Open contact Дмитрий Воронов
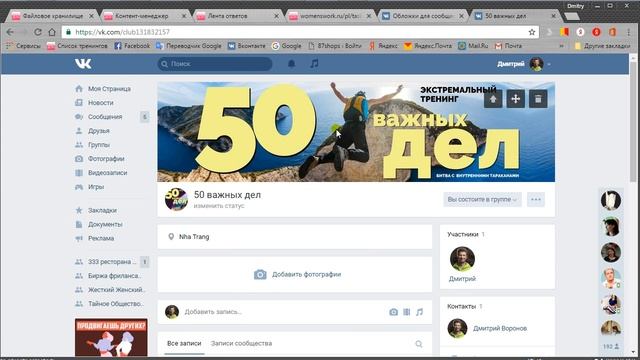The height and width of the screenshot is (360, 640). click(x=500, y=328)
